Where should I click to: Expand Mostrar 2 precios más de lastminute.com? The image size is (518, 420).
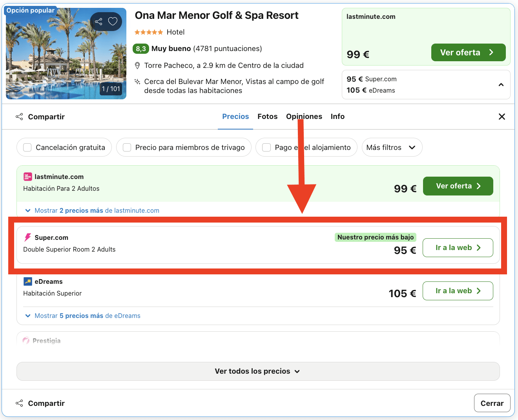tap(92, 210)
